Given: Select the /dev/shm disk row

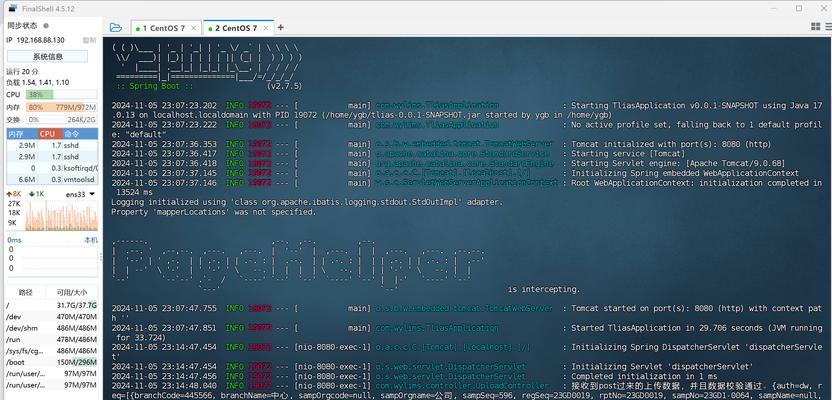Looking at the screenshot, I should click(52, 328).
